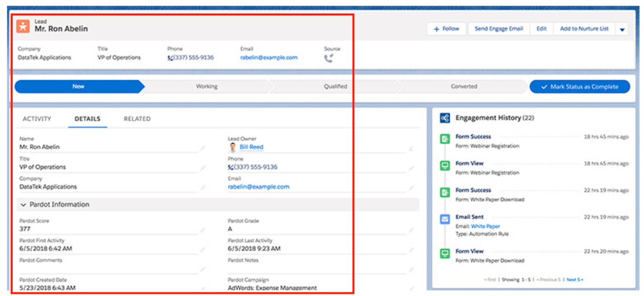The height and width of the screenshot is (296, 644).
Task: Click the Engagement History (22) heading
Action: [x=495, y=118]
